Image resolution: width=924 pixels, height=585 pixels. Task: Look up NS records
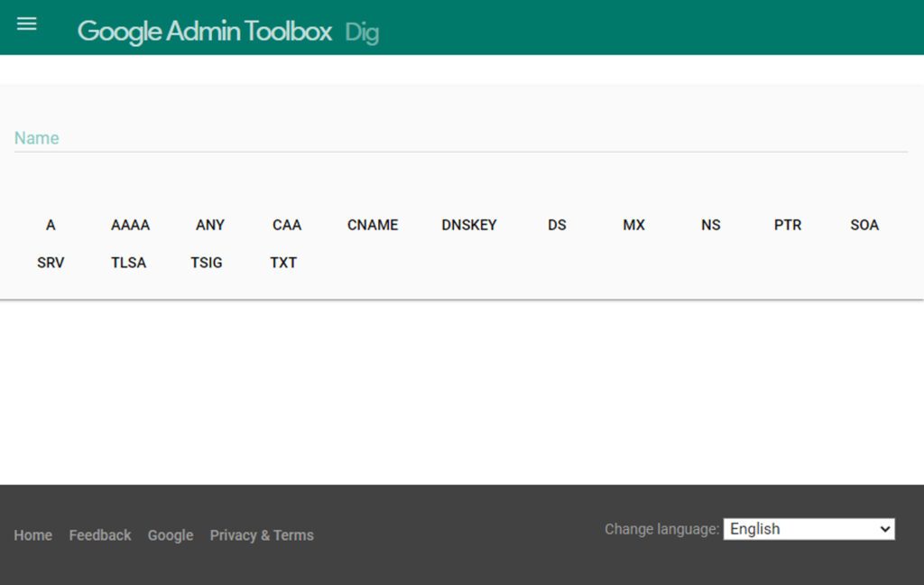pyautogui.click(x=711, y=225)
